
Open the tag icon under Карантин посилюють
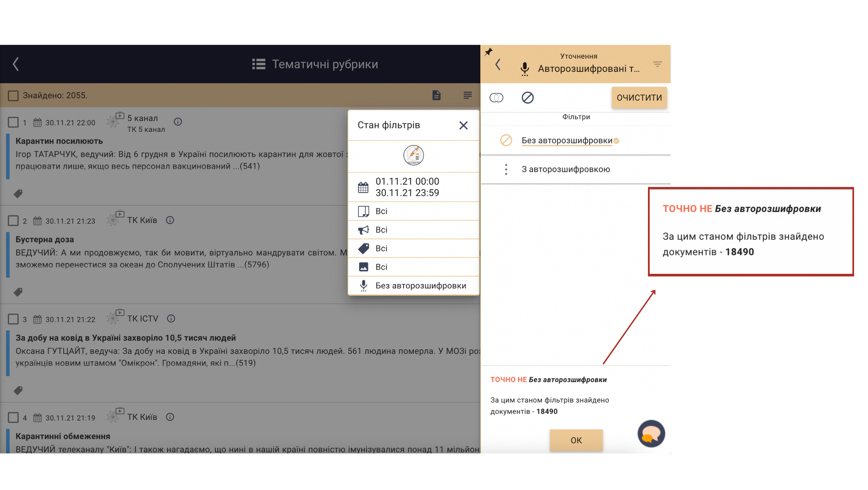pyautogui.click(x=18, y=193)
